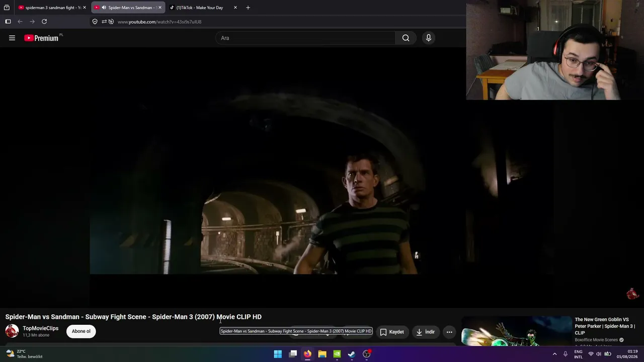Reload the current YouTube page
Image resolution: width=644 pixels, height=362 pixels.
[44, 22]
